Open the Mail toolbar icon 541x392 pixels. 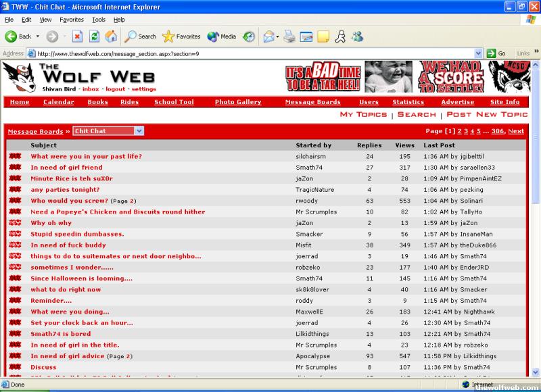coord(268,36)
